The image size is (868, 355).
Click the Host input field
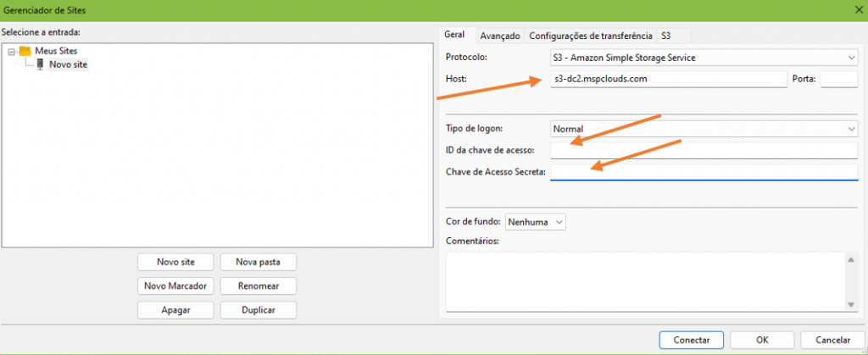coord(668,79)
